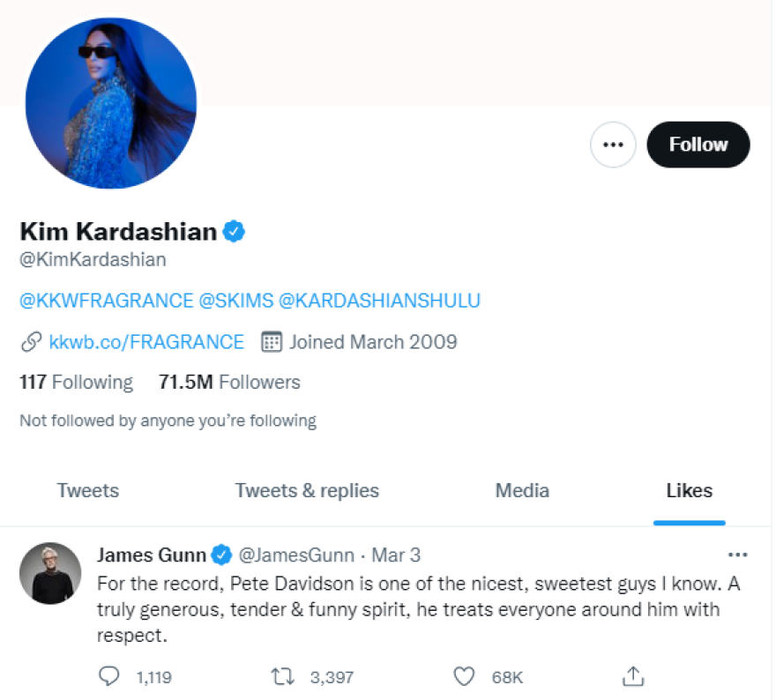Follow the Kim Kardashian account
This screenshot has width=776, height=700.
[x=698, y=145]
